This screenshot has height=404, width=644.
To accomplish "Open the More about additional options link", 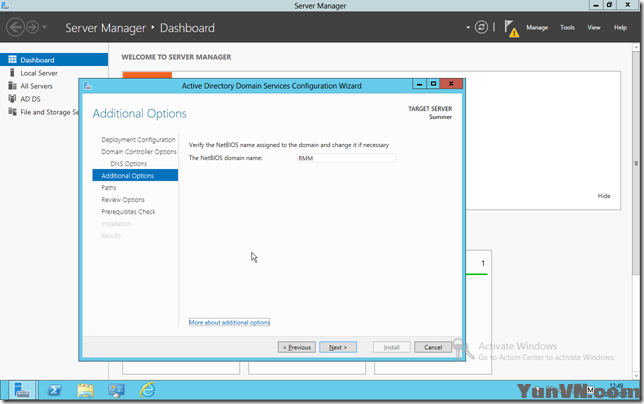I will [229, 322].
